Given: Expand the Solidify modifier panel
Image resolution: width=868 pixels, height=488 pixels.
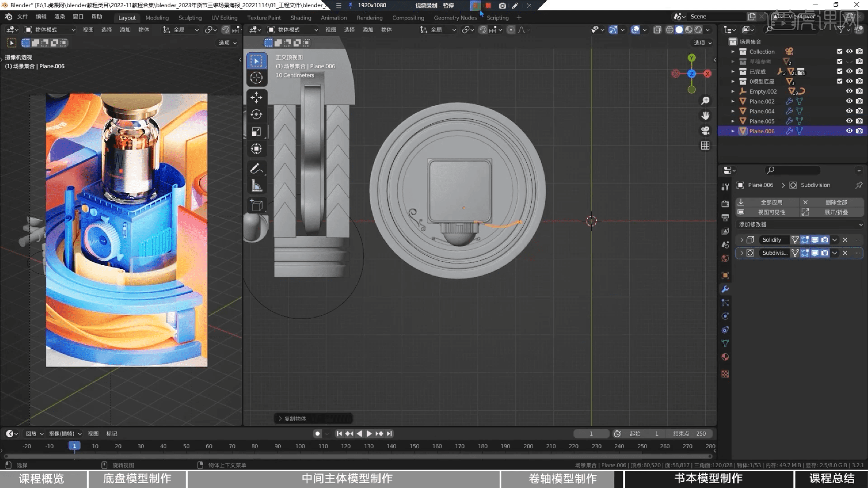Looking at the screenshot, I should [741, 240].
